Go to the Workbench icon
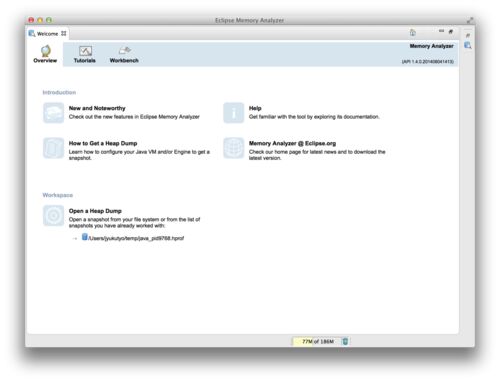Image resolution: width=500 pixels, height=382 pixels. pyautogui.click(x=125, y=50)
